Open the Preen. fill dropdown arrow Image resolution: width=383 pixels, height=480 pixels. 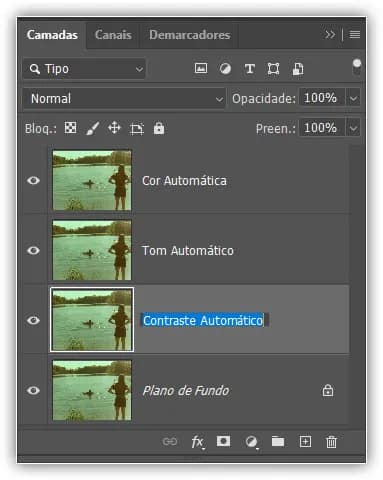(x=353, y=128)
